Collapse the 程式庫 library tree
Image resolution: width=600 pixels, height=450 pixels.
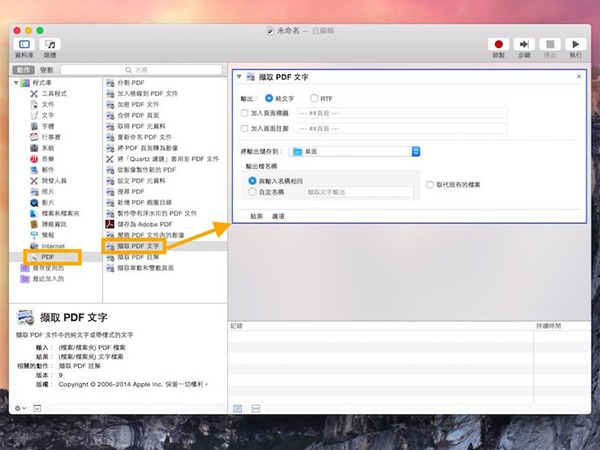[x=16, y=83]
